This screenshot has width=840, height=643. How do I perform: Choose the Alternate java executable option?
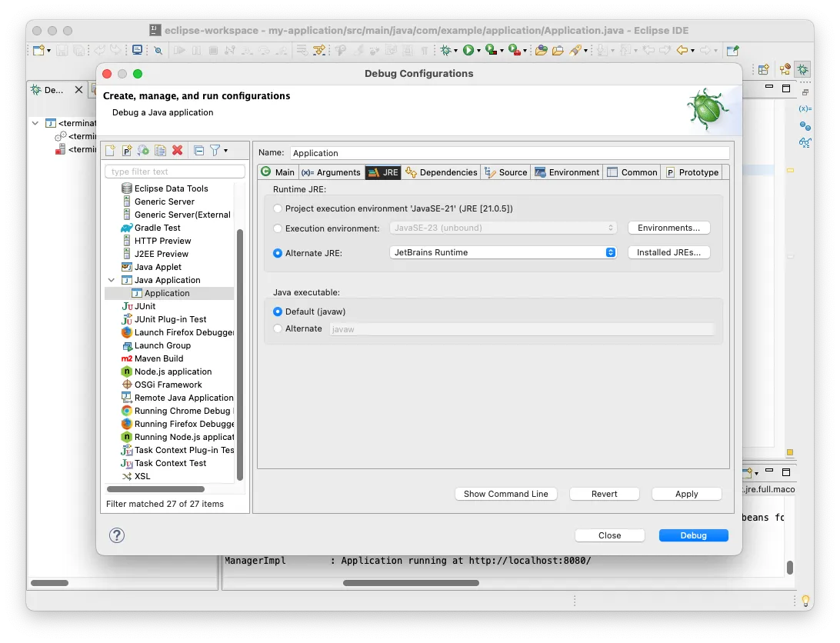click(x=276, y=328)
